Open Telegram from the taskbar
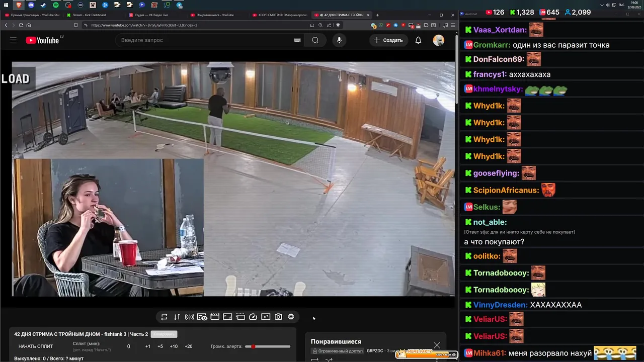 179,5
